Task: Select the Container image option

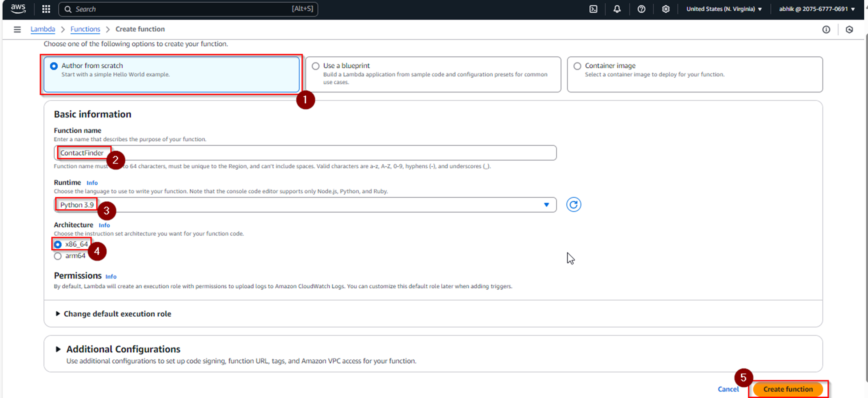Action: click(577, 66)
